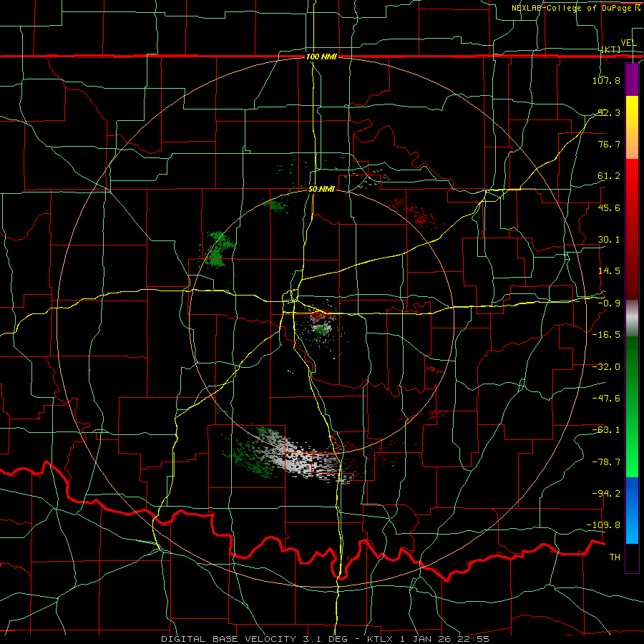Click the 50 NMI range ring label
Screen dimensions: 644x644
click(321, 189)
